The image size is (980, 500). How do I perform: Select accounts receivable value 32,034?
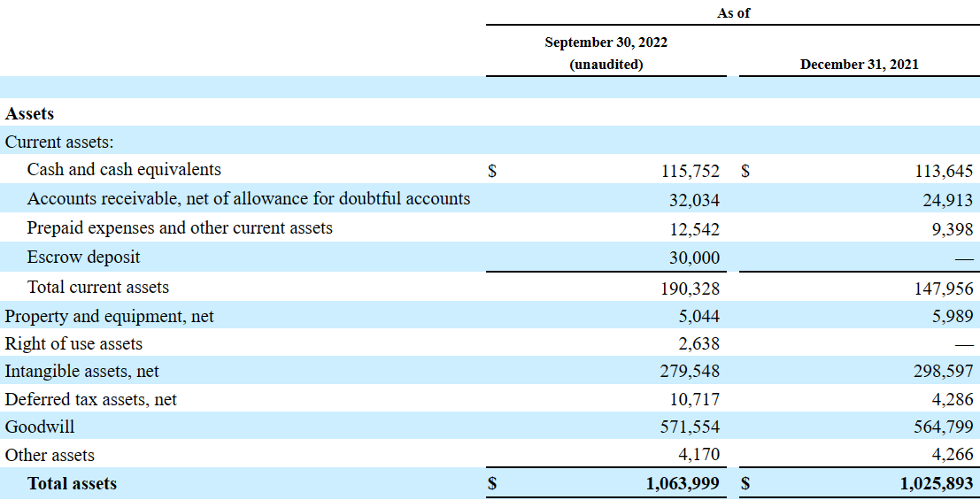tap(694, 201)
